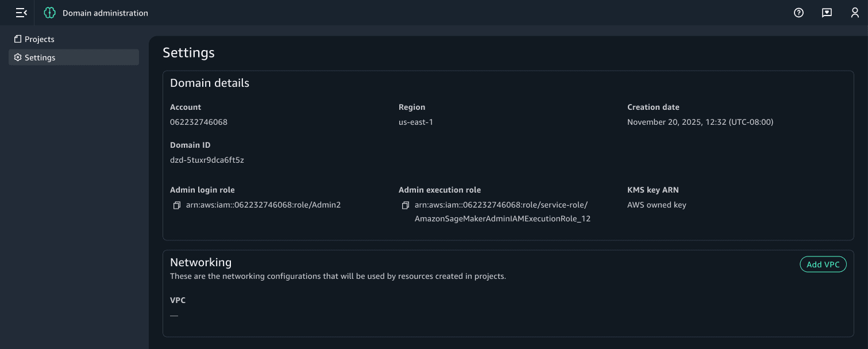Open the help question mark icon

point(798,13)
